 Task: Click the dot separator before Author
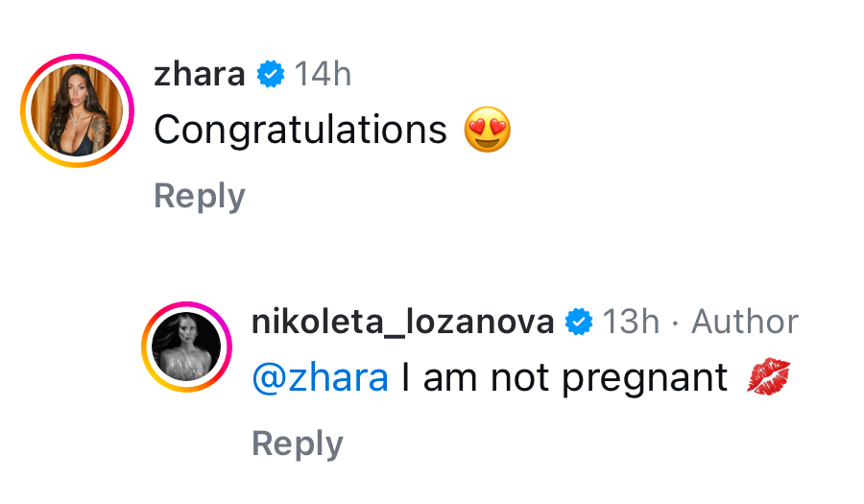[x=676, y=323]
